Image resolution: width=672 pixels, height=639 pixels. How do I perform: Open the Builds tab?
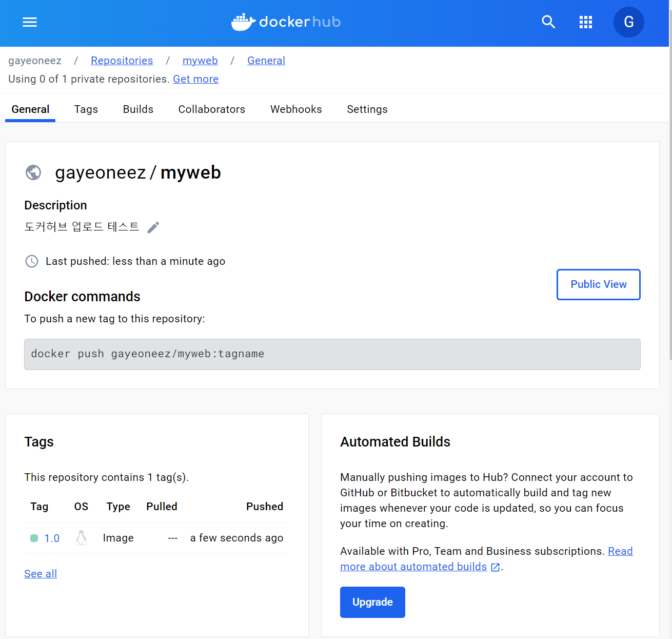coord(138,109)
